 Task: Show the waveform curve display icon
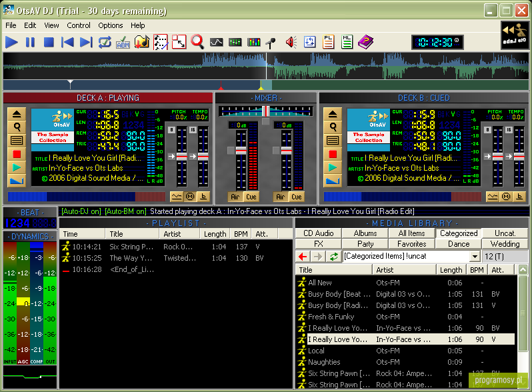click(x=217, y=42)
